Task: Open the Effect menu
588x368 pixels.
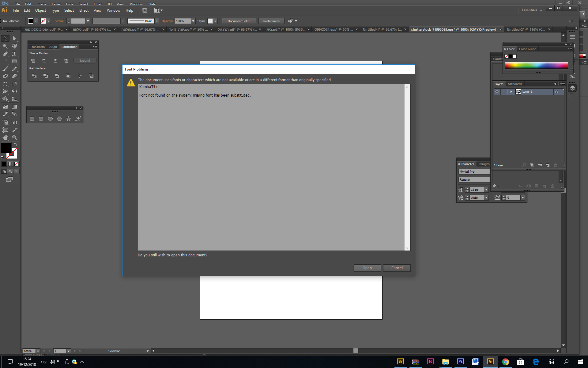Action: pyautogui.click(x=84, y=10)
